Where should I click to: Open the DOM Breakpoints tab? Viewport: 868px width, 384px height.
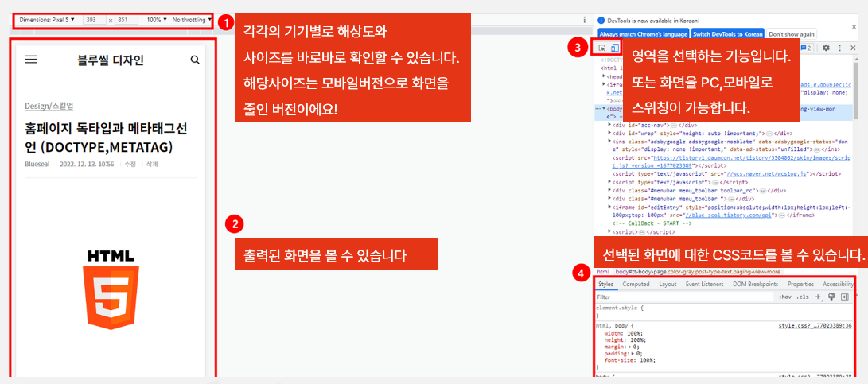[756, 285]
